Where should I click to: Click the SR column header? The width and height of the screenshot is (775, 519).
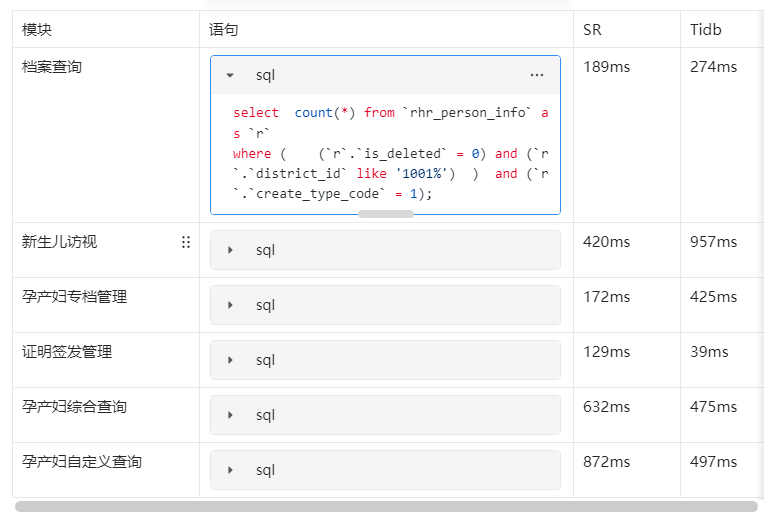pyautogui.click(x=592, y=30)
